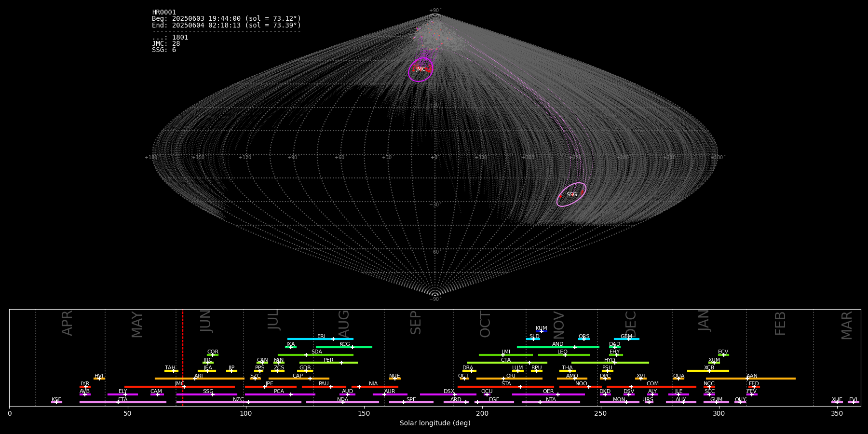The height and width of the screenshot is (434, 868).
Task: Click the JXA shower label in timeline
Action: click(290, 344)
